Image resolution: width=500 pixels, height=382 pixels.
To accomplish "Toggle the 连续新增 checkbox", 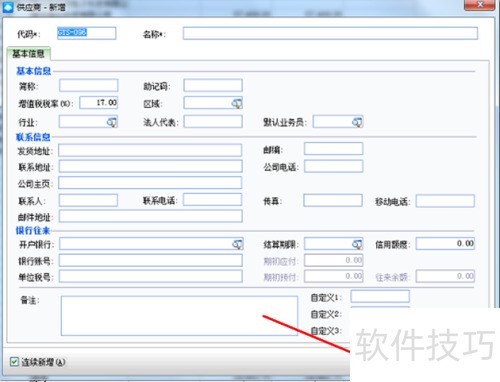I will (x=14, y=361).
